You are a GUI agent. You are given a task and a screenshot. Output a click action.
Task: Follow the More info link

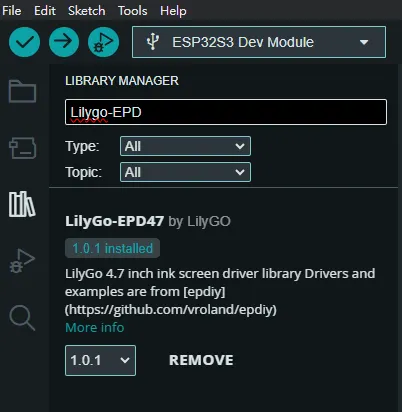pos(95,328)
